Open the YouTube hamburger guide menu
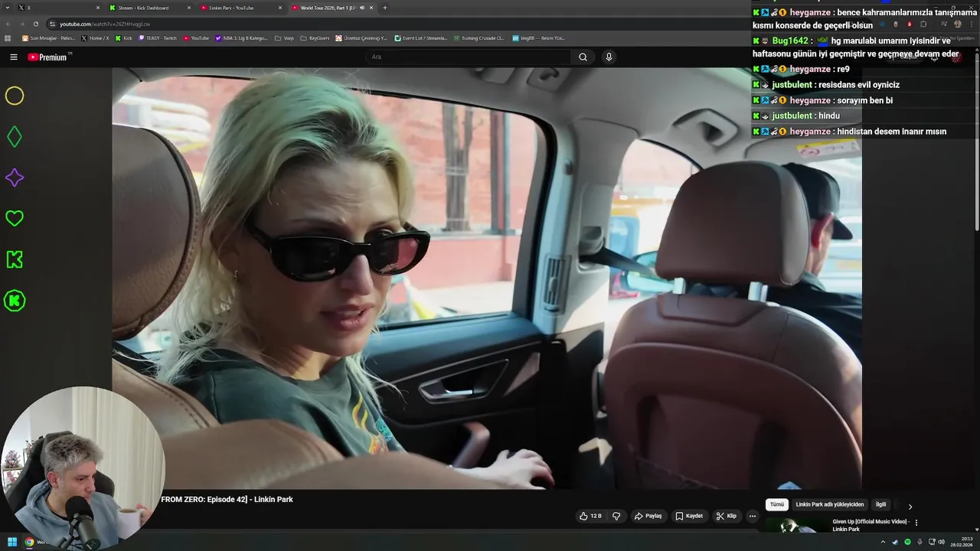Image resolution: width=980 pixels, height=551 pixels. pos(13,57)
